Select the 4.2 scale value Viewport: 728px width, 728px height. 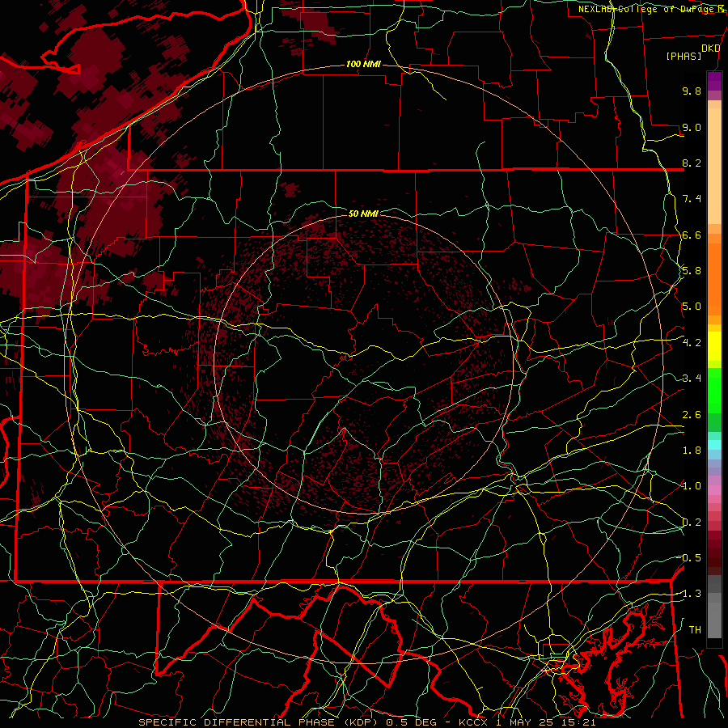click(692, 343)
